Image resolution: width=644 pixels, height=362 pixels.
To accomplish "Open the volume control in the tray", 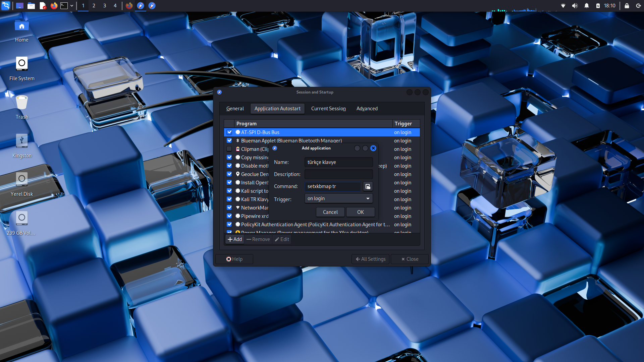I will point(575,6).
